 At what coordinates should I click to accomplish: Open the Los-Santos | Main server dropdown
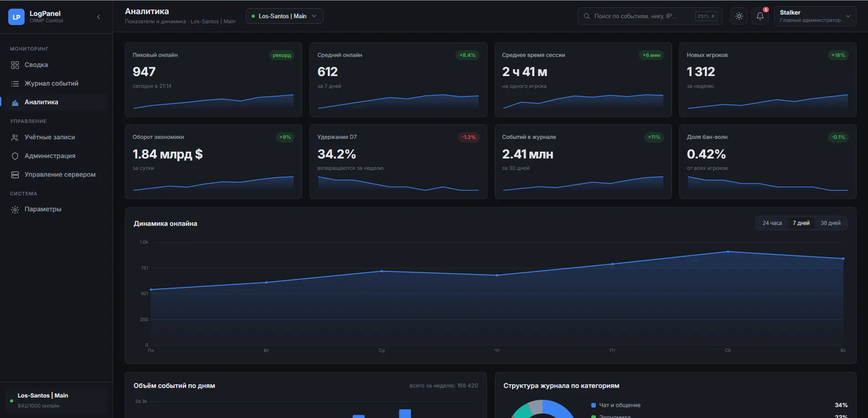[x=284, y=16]
